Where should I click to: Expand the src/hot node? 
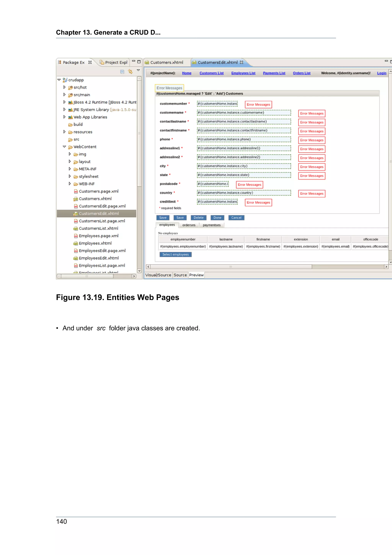point(65,87)
